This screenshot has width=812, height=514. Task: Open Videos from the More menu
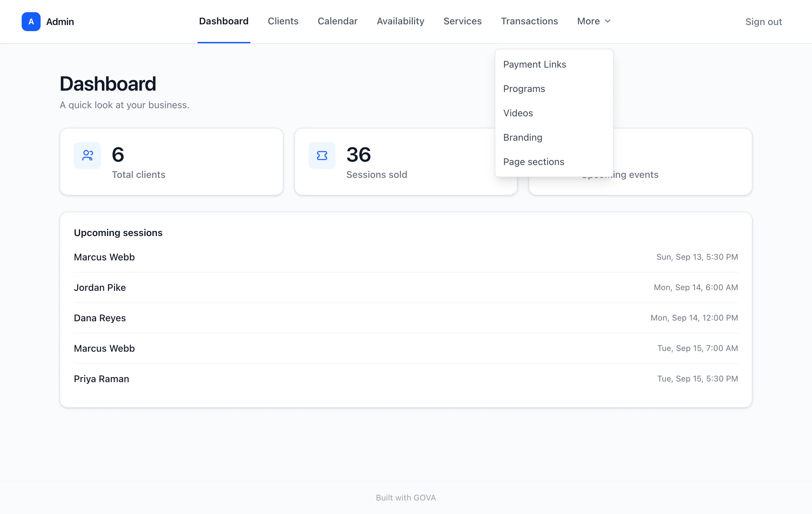click(x=554, y=113)
